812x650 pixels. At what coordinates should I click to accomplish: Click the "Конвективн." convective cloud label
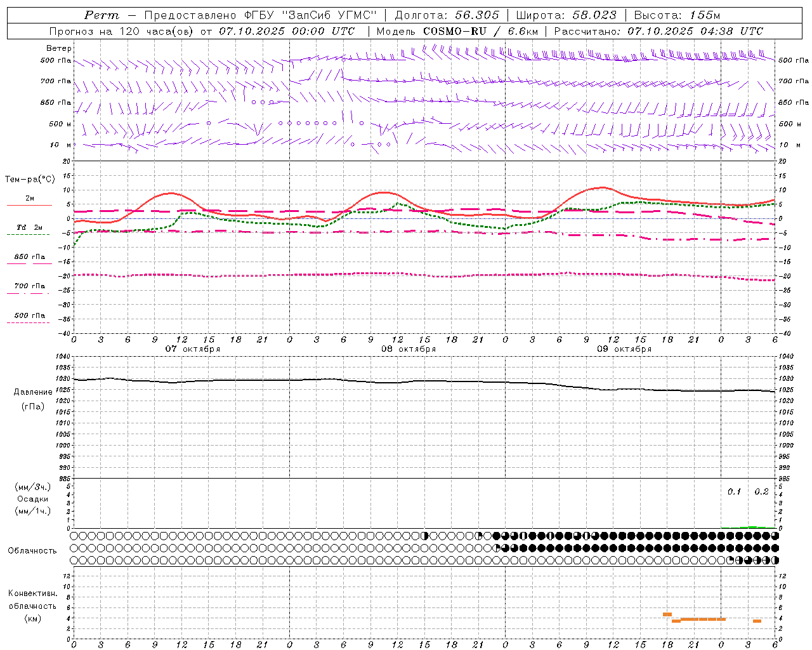pos(32,594)
